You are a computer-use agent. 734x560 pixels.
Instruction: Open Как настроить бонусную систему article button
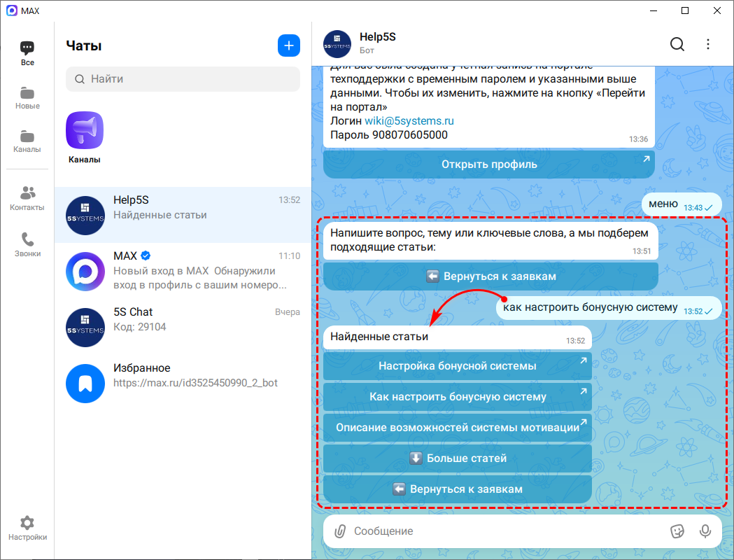pyautogui.click(x=458, y=397)
